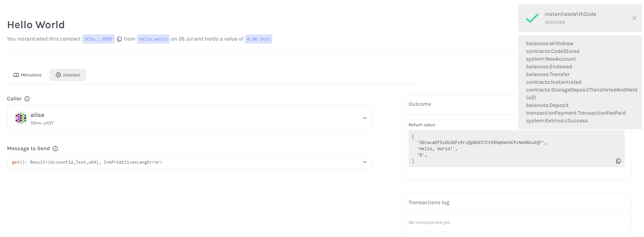Click the transactionPayment:TransactionFeePaid event entry
The height and width of the screenshot is (237, 644).
(x=576, y=113)
